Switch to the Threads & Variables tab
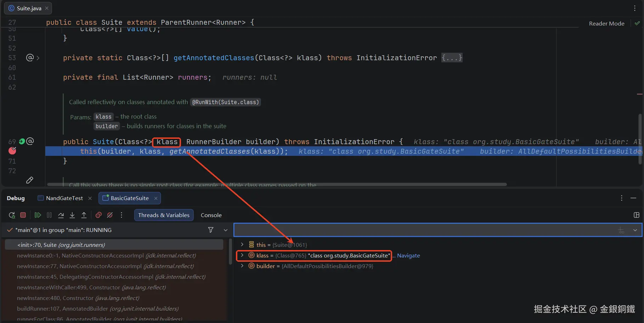The width and height of the screenshot is (644, 323). [164, 215]
